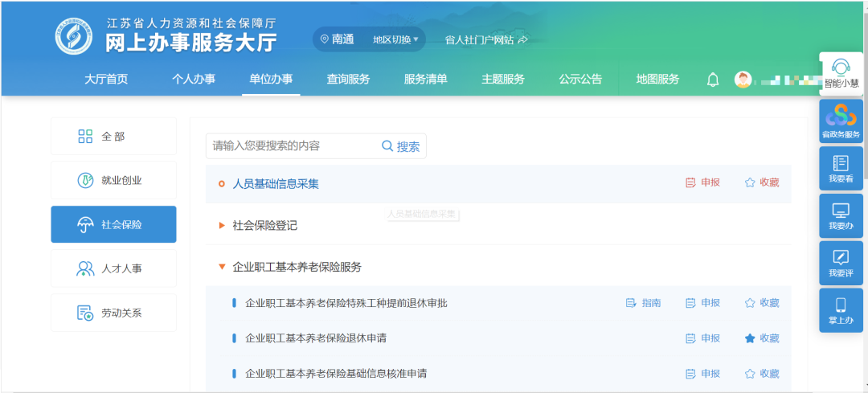Image resolution: width=868 pixels, height=393 pixels.
Task: Open 企业职工基本养老保险特殊工种提前退休审批 item
Action: (x=346, y=303)
